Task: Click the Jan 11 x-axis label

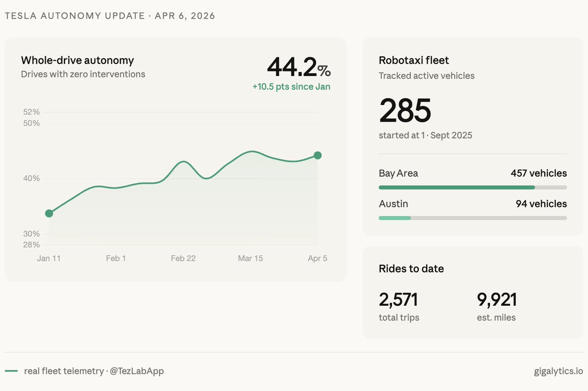Action: [x=49, y=258]
